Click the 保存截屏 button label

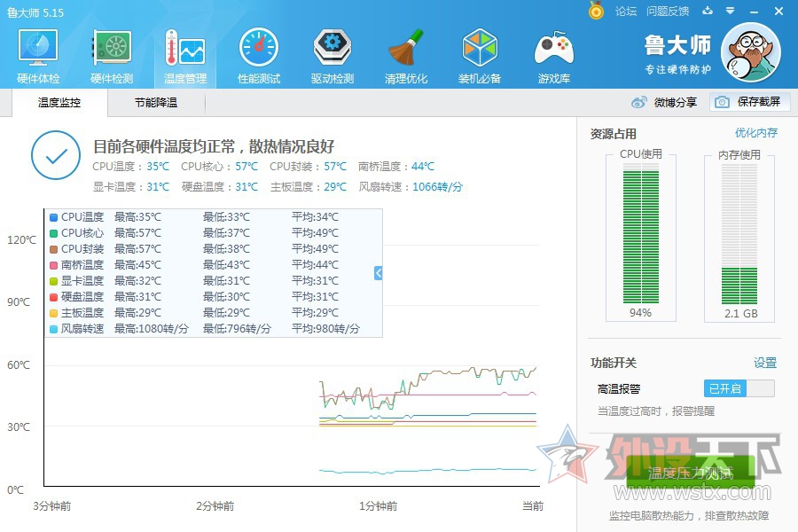tap(759, 102)
